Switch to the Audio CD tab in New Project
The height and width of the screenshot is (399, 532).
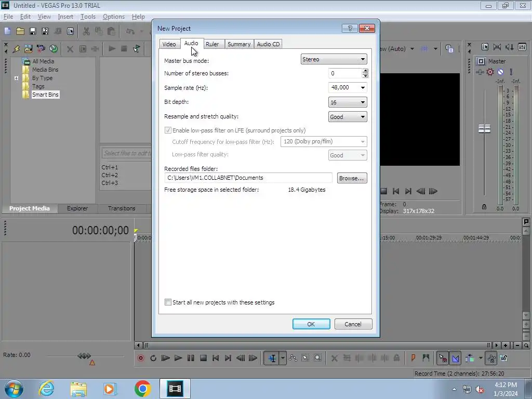tap(268, 44)
